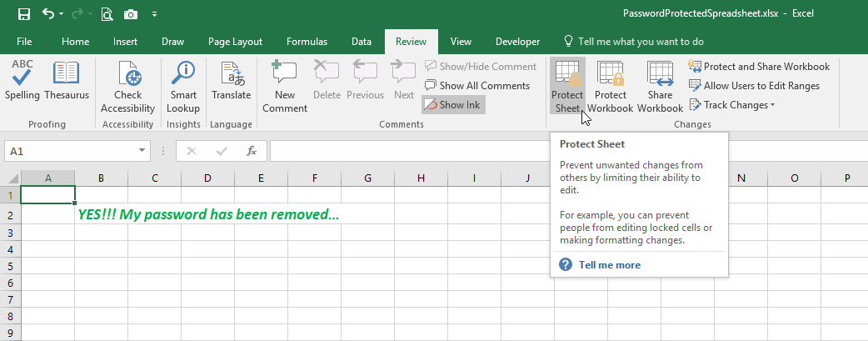
Task: Select cell A1
Action: pos(48,195)
